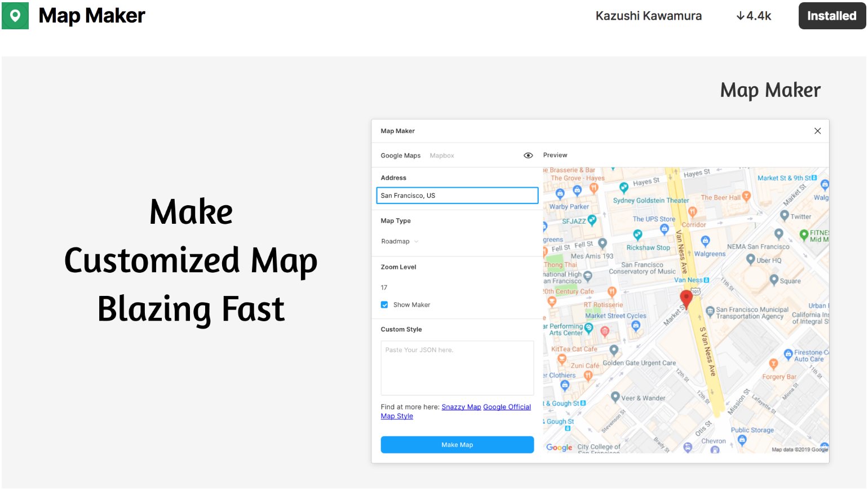Image resolution: width=868 pixels, height=496 pixels.
Task: Click the Golden Gate Urgent Care pin
Action: [614, 350]
